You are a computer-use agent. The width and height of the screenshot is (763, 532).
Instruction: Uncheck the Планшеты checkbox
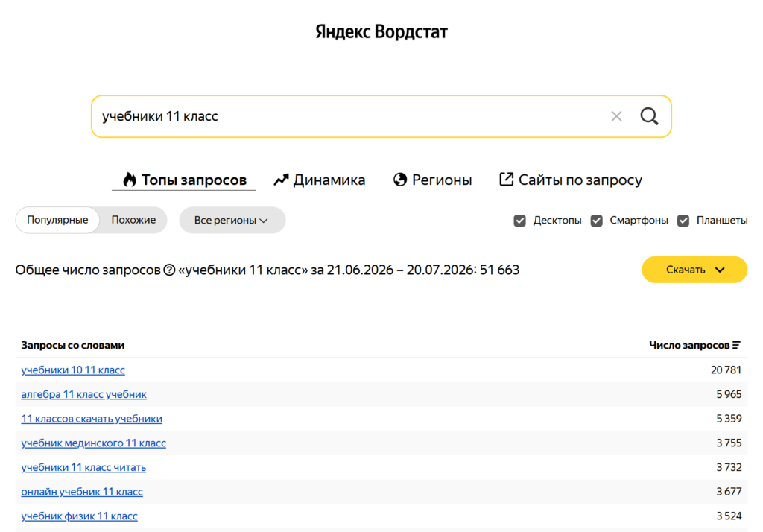click(x=683, y=221)
